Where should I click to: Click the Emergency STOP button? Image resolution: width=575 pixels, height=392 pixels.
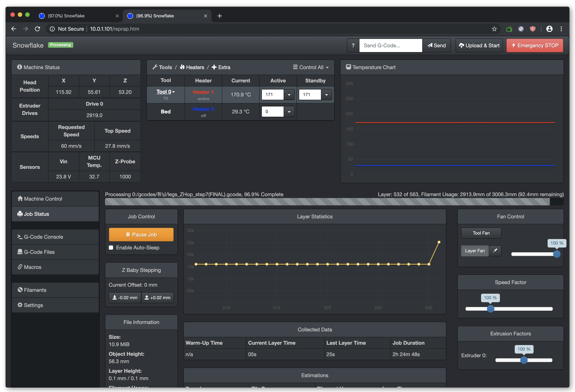pos(535,46)
